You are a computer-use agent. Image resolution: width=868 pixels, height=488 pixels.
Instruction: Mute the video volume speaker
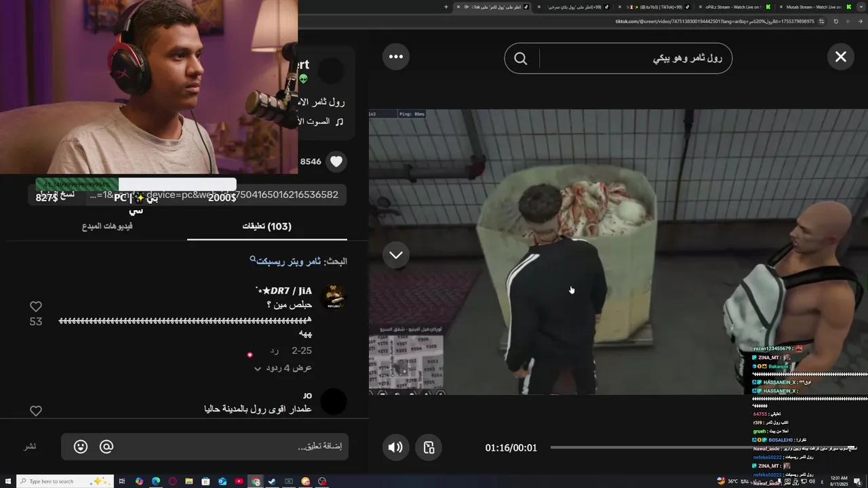point(395,447)
